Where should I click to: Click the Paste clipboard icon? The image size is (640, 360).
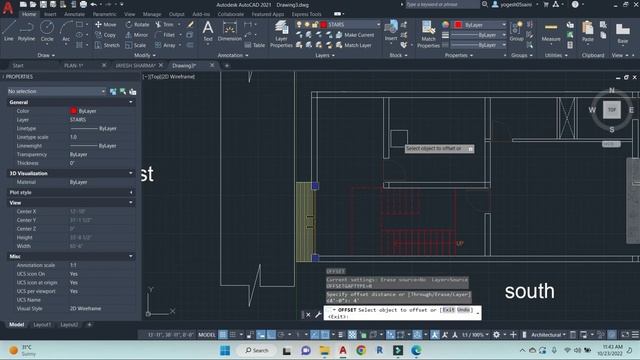[587, 32]
